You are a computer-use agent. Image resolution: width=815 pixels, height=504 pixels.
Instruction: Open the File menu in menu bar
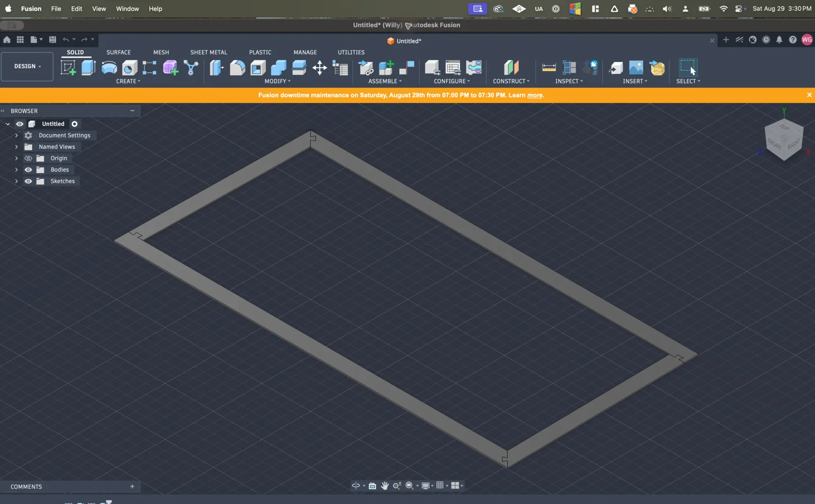(x=56, y=9)
